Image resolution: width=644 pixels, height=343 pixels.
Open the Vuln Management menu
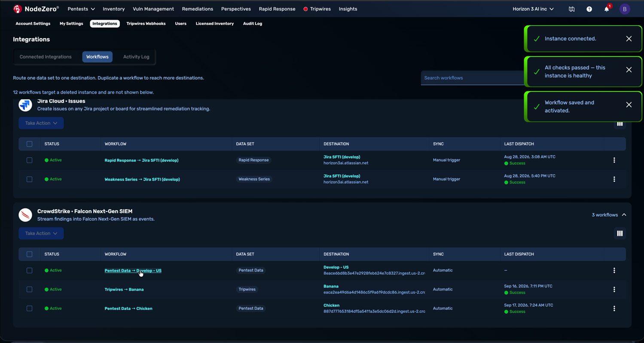point(153,9)
